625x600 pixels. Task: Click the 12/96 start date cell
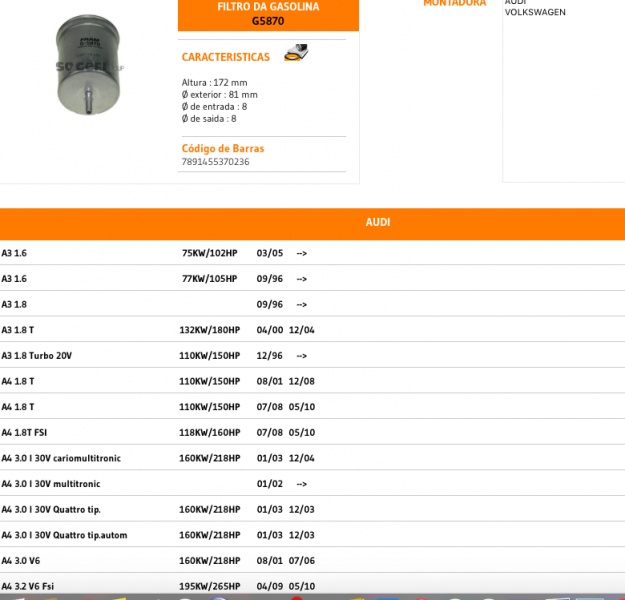coord(269,356)
